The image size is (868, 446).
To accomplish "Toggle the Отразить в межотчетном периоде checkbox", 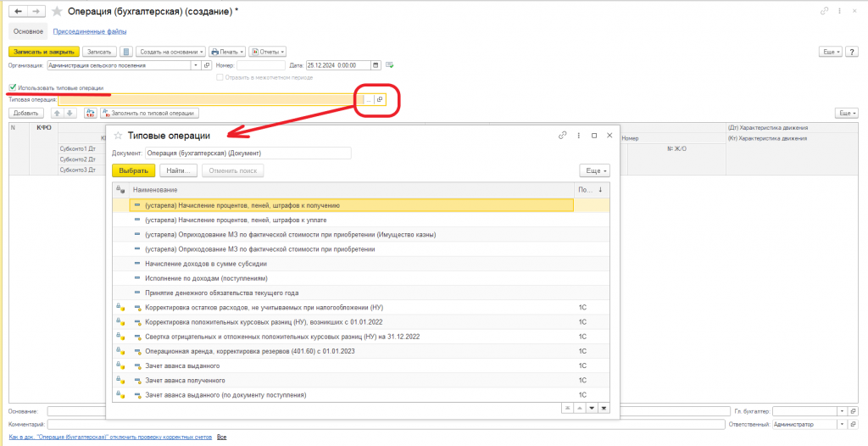I will [220, 77].
